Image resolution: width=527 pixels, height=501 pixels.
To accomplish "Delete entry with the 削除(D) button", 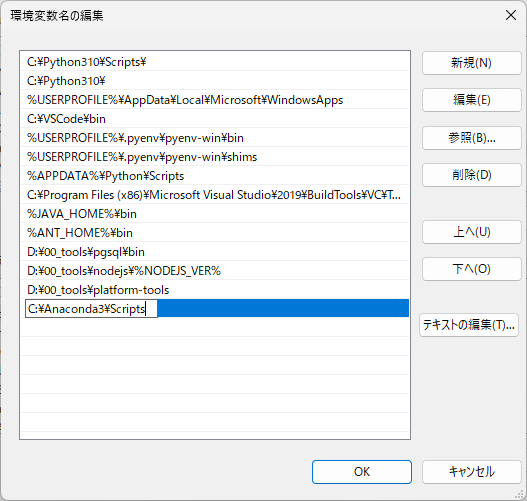I will click(x=472, y=175).
